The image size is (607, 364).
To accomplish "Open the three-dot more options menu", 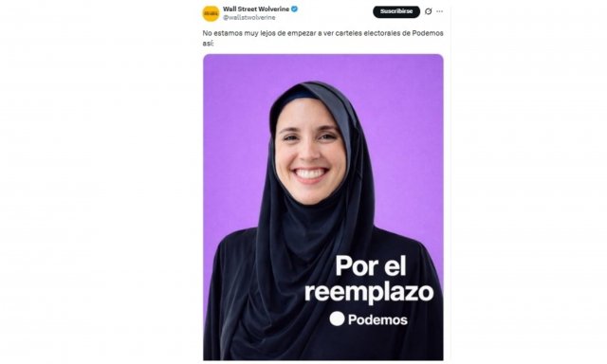I will [x=439, y=11].
